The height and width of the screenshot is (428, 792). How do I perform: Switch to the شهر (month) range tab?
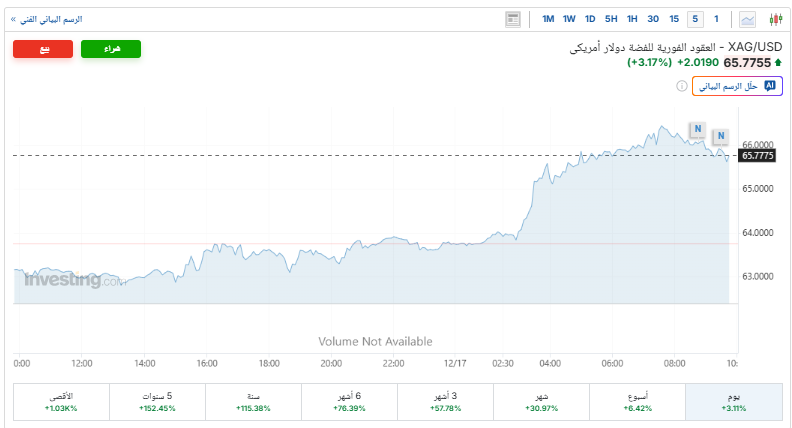click(541, 402)
